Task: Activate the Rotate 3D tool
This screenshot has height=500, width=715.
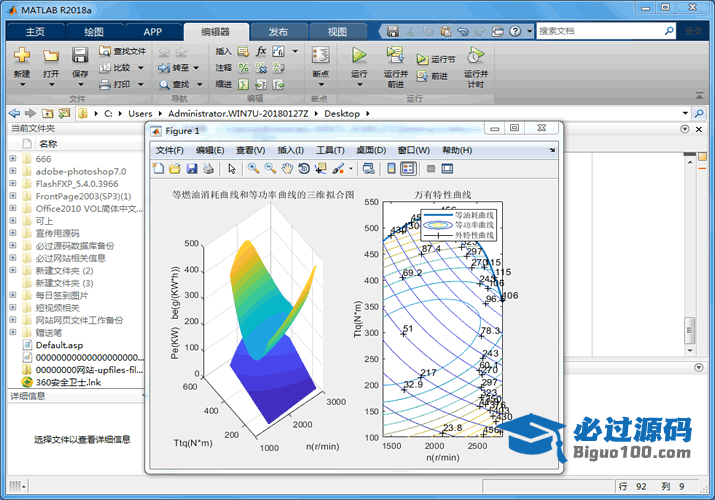Action: (304, 168)
